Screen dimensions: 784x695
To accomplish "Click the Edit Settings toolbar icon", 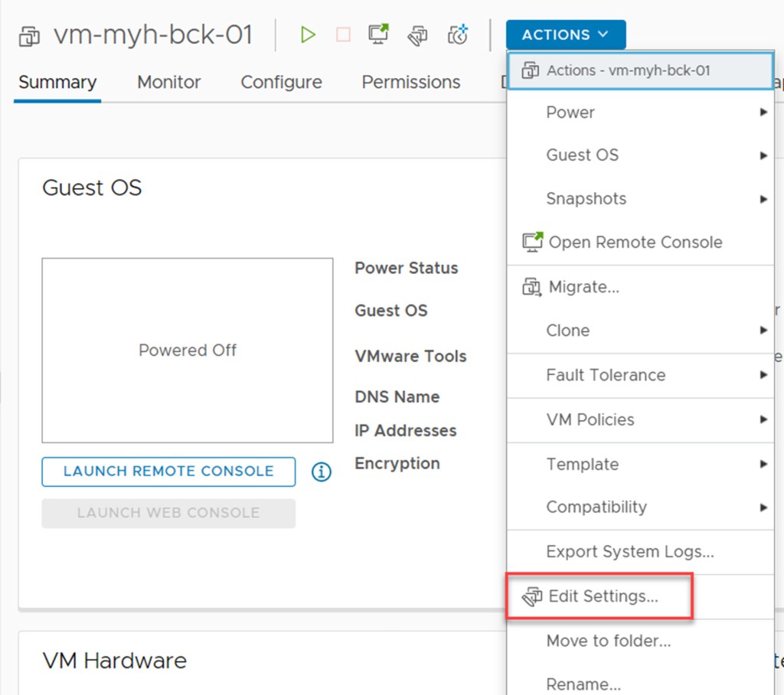I will (417, 35).
